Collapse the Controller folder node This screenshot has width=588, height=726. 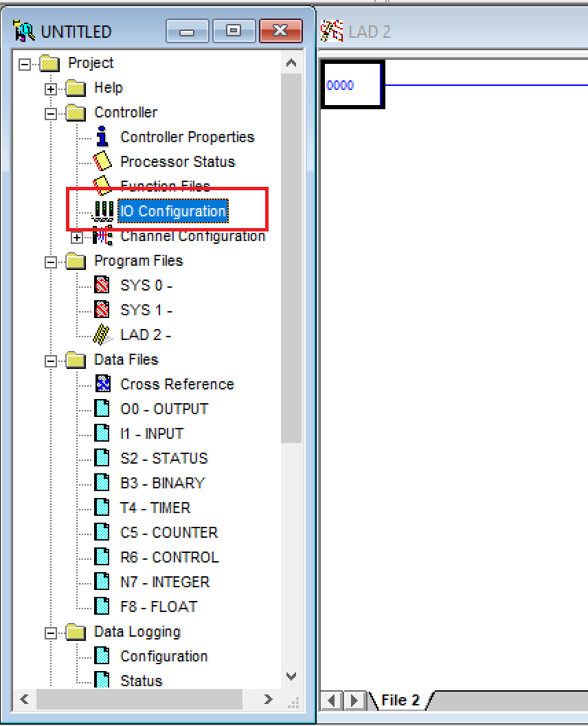[50, 113]
